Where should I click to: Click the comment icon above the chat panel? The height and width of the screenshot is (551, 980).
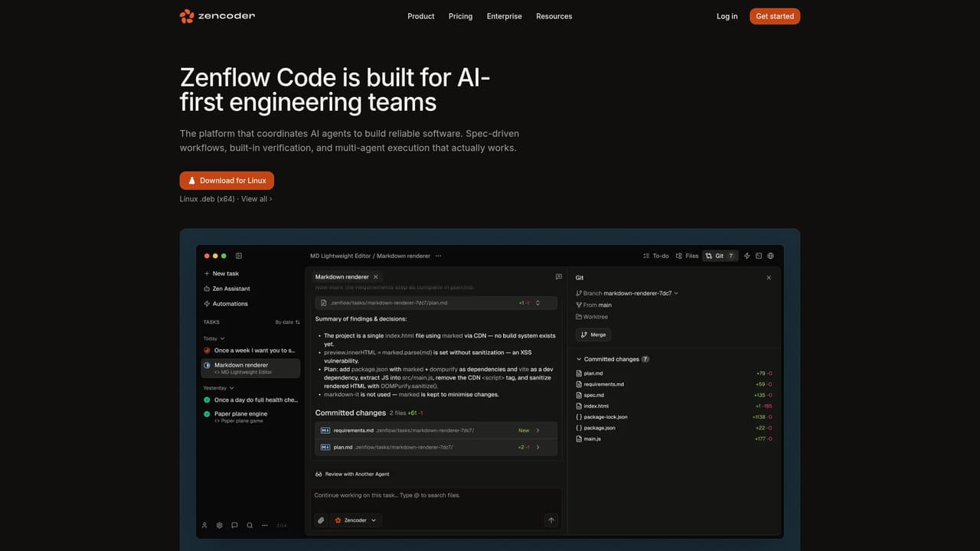(558, 277)
